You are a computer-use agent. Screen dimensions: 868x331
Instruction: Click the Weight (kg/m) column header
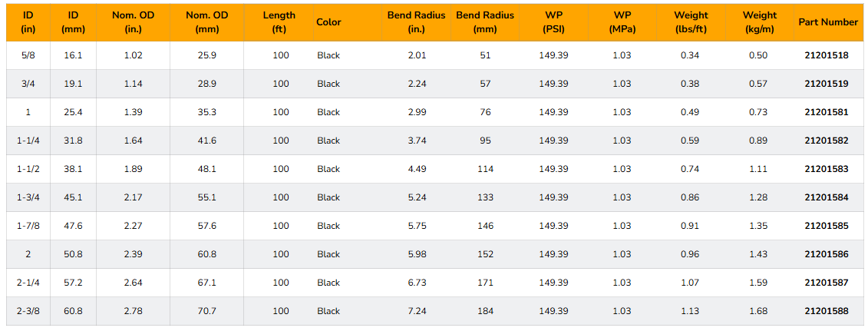760,23
